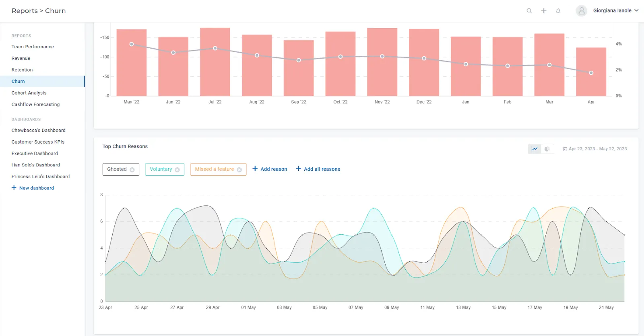This screenshot has height=336, width=644.
Task: Open Team Performance report
Action: (33, 47)
